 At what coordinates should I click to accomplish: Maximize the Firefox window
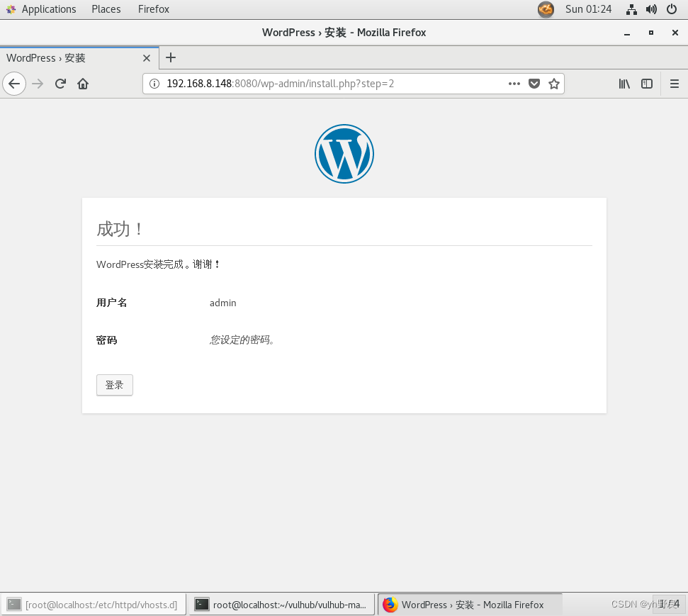coord(651,33)
